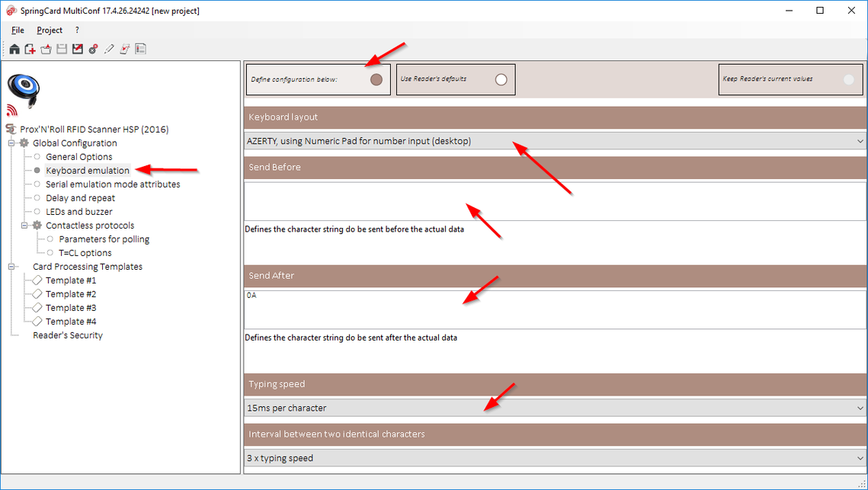Screen dimensions: 868x490
Task: Create a new project with the document-plus icon
Action: tap(30, 50)
